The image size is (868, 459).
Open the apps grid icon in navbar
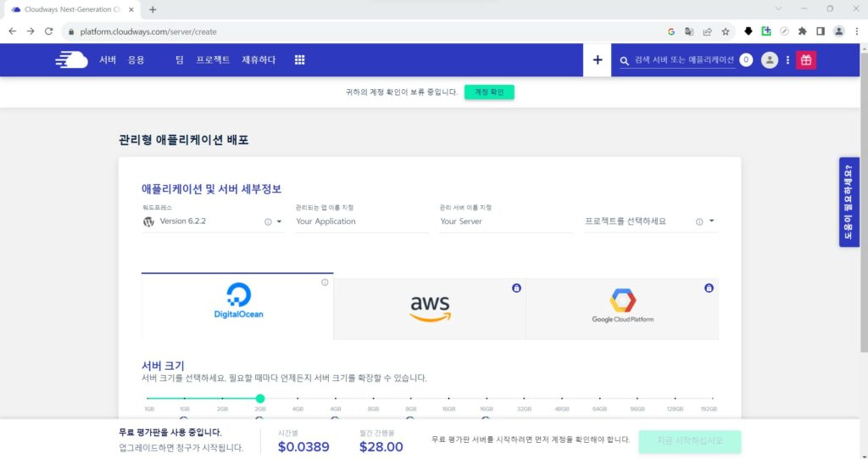(x=299, y=60)
